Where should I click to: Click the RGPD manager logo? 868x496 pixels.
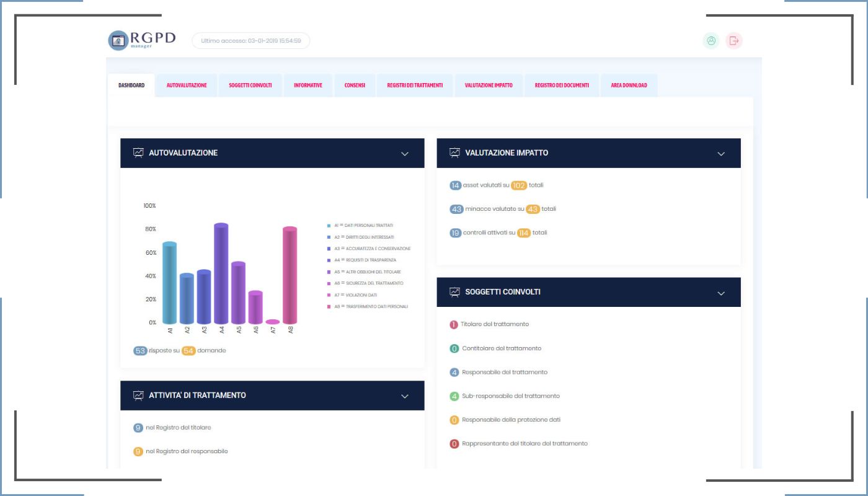pos(142,40)
